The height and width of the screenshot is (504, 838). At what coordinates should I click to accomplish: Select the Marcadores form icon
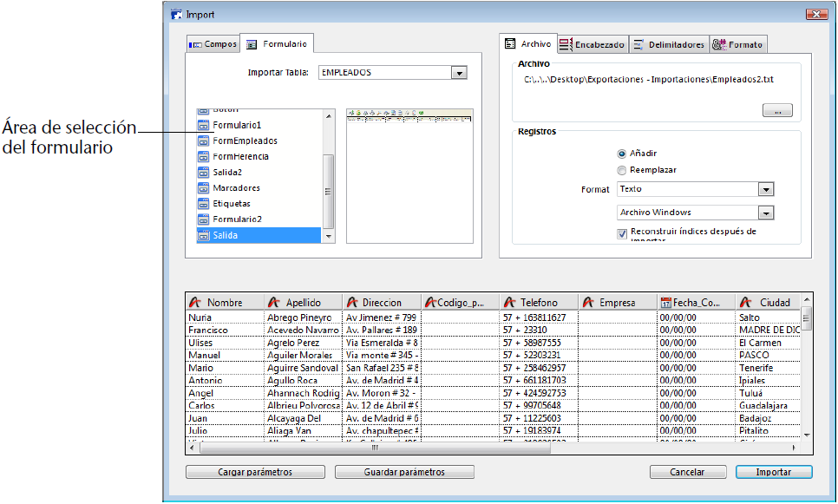tap(204, 187)
